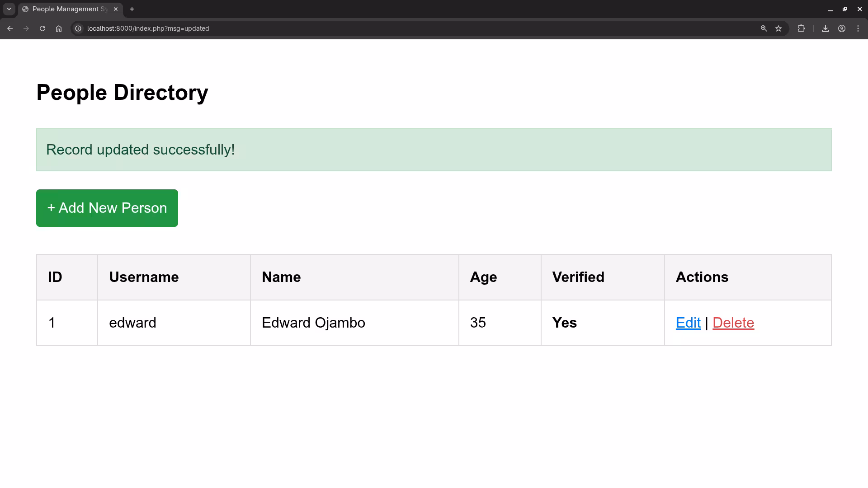Reload the People Directory page
This screenshot has width=868, height=488.
(x=42, y=28)
